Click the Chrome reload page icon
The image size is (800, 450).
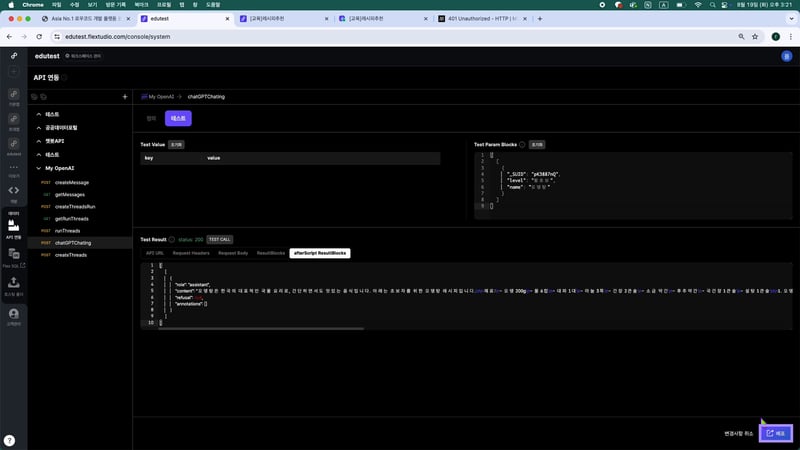tap(37, 37)
